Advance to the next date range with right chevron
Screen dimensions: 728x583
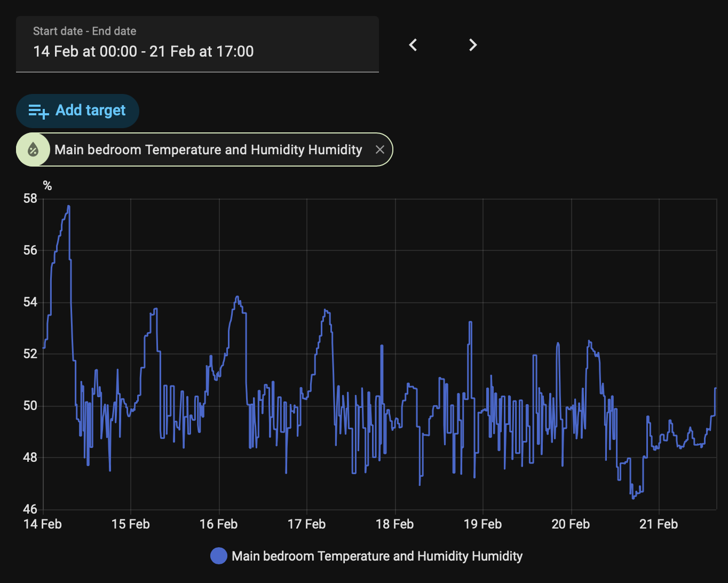coord(472,45)
